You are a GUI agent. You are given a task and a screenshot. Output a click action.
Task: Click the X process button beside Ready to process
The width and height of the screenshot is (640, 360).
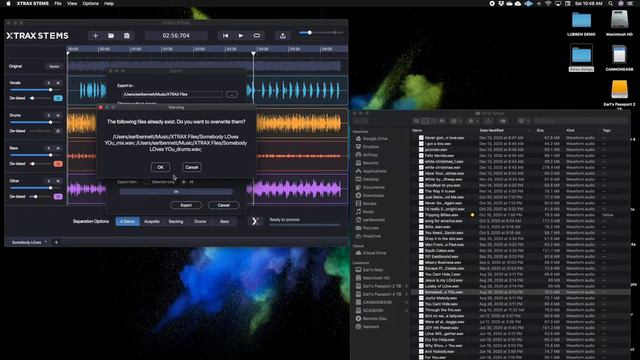pyautogui.click(x=255, y=221)
